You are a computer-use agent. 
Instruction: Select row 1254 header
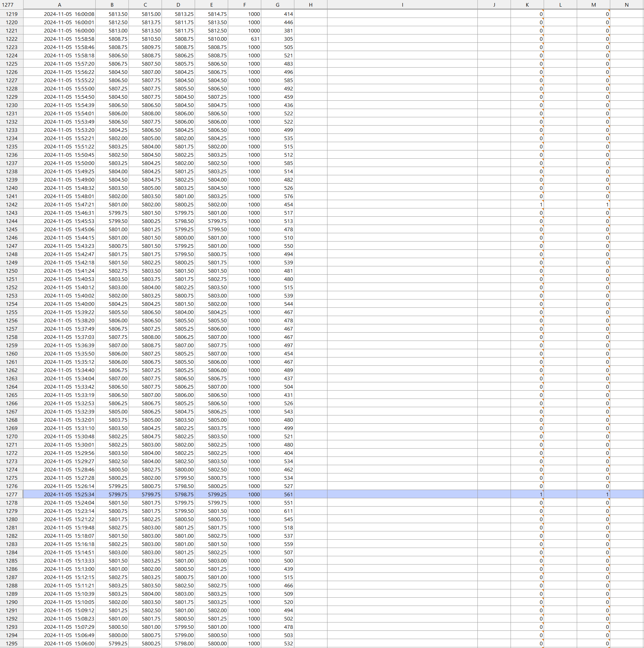(11, 304)
